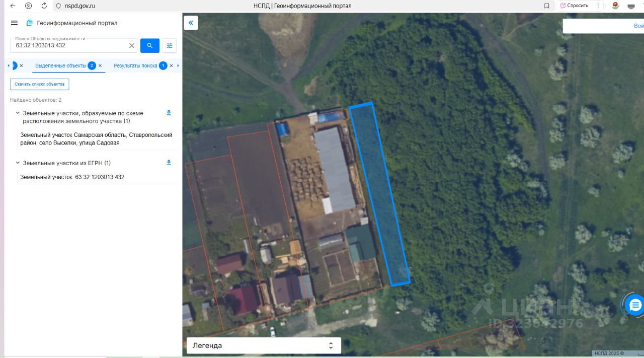Click the Спросить assistant button
This screenshot has height=358, width=644.
575,6
